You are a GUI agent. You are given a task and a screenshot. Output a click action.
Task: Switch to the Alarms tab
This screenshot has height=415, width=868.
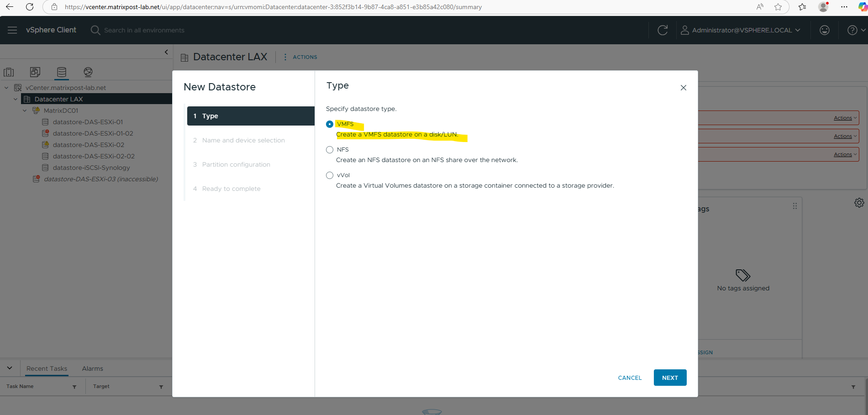click(92, 368)
